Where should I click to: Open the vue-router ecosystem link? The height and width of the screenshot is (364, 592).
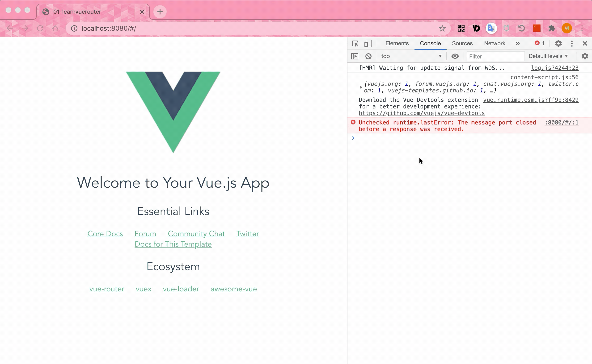point(106,289)
